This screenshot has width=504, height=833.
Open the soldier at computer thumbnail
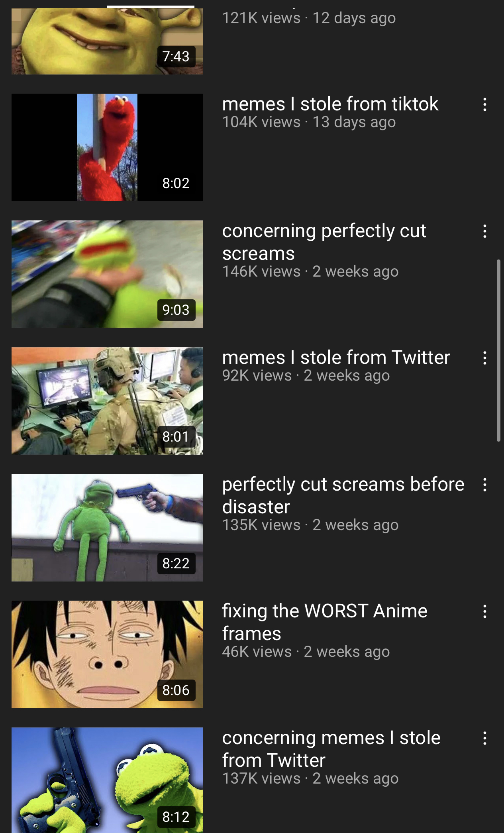(107, 401)
